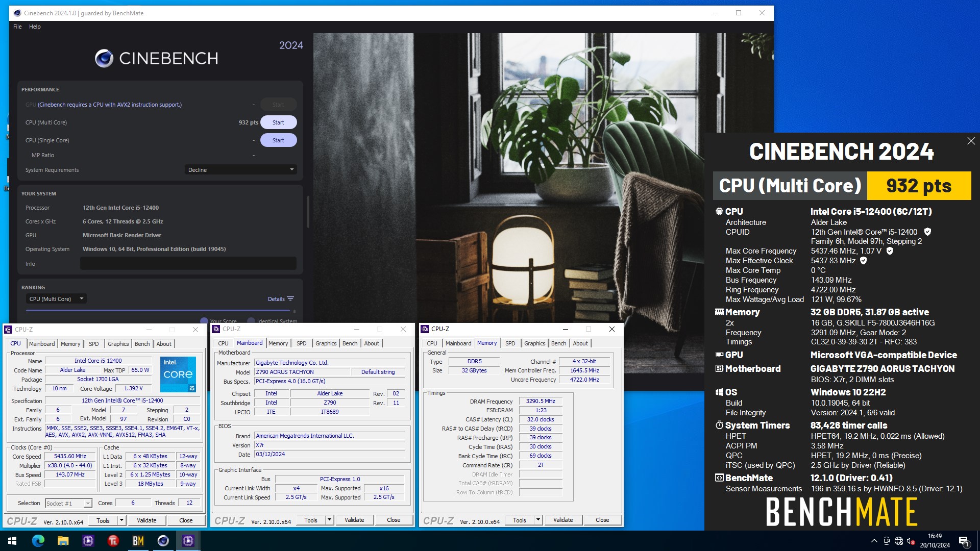Click the GPU section icon in BenchMate panel

tap(719, 355)
